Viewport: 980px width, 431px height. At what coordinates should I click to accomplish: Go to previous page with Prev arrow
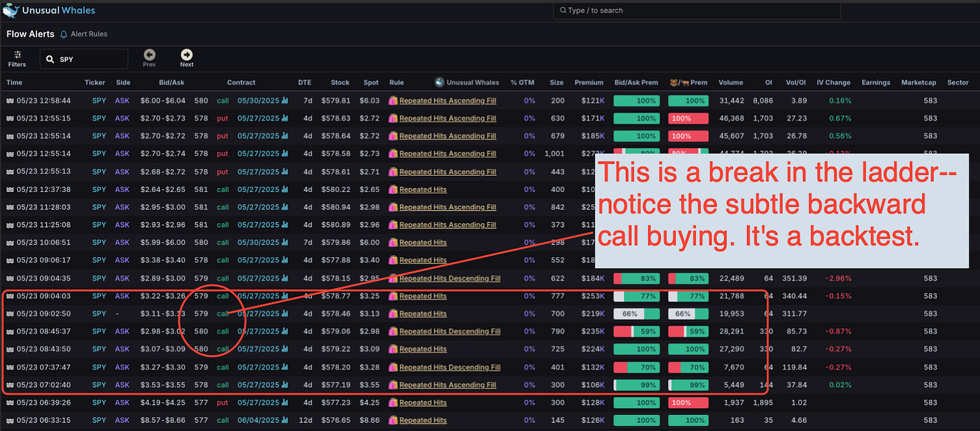click(x=149, y=55)
